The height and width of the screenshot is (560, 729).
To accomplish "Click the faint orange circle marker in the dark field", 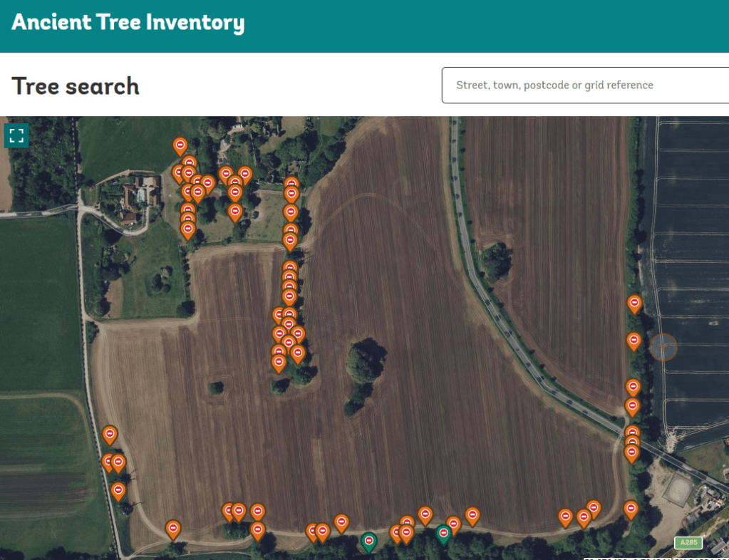I will click(663, 347).
